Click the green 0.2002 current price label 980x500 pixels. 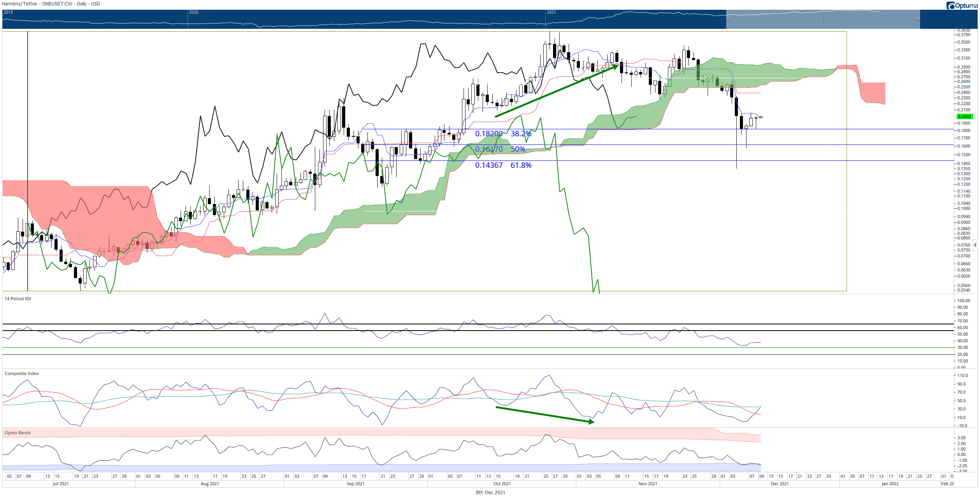(964, 116)
